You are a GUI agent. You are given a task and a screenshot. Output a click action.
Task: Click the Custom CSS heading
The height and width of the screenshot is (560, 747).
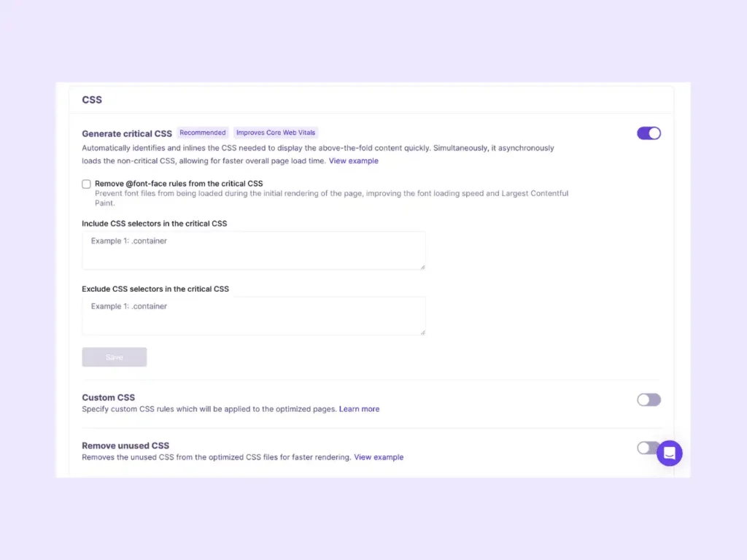[x=108, y=397]
